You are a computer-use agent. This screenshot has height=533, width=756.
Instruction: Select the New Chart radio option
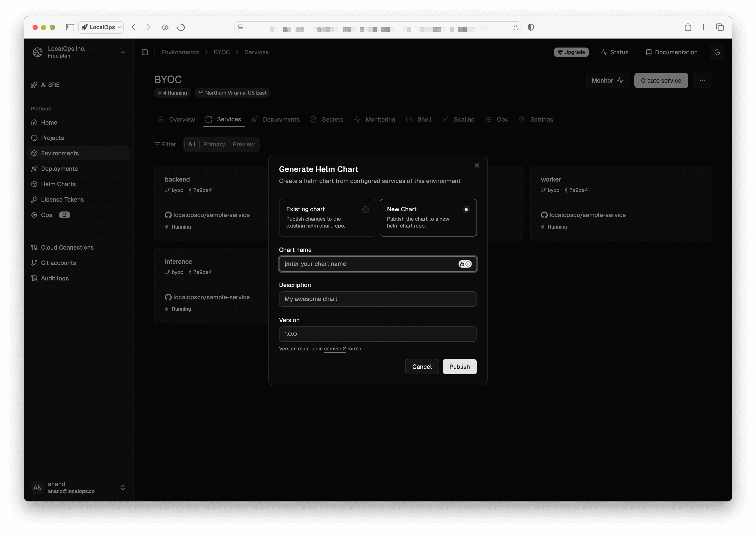[x=466, y=210]
